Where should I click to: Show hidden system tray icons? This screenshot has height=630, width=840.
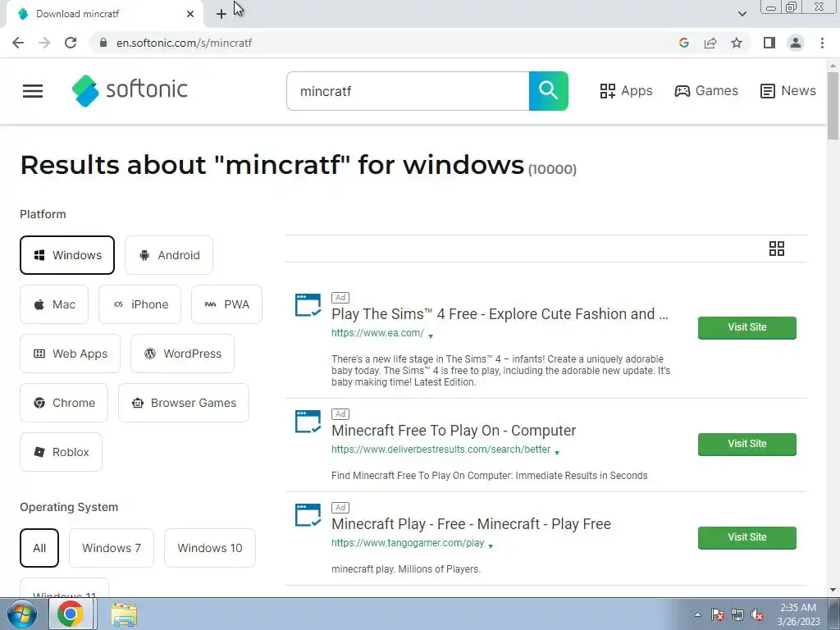(x=697, y=614)
